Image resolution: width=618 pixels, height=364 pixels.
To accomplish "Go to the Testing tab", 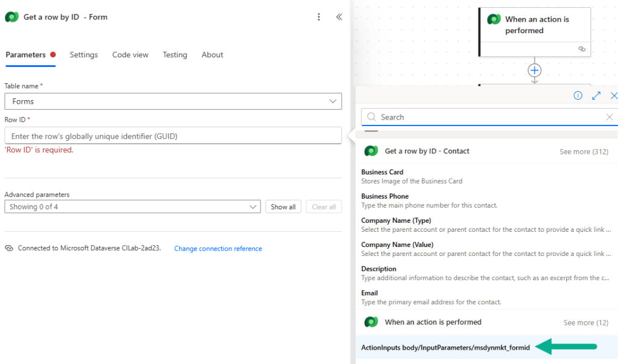I will coord(174,55).
